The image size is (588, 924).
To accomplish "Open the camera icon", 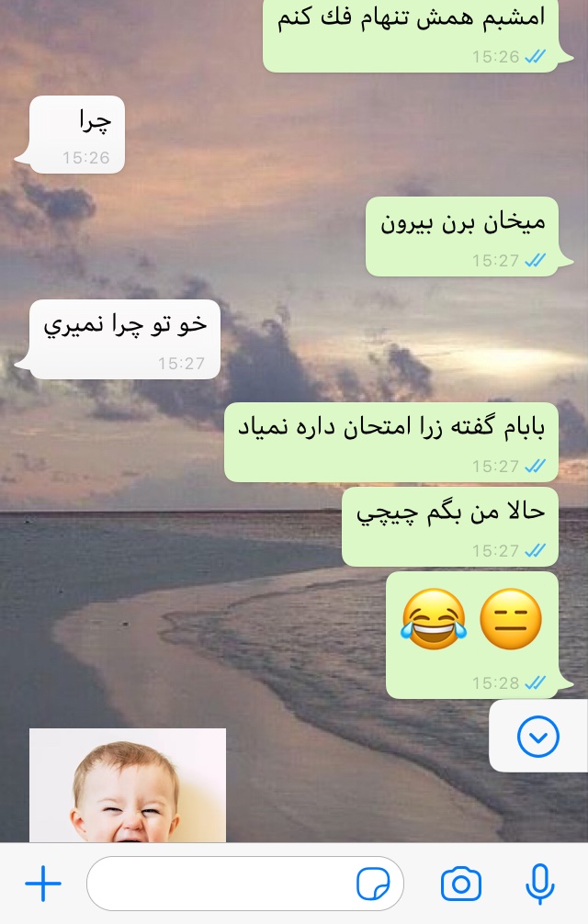I will (x=460, y=884).
